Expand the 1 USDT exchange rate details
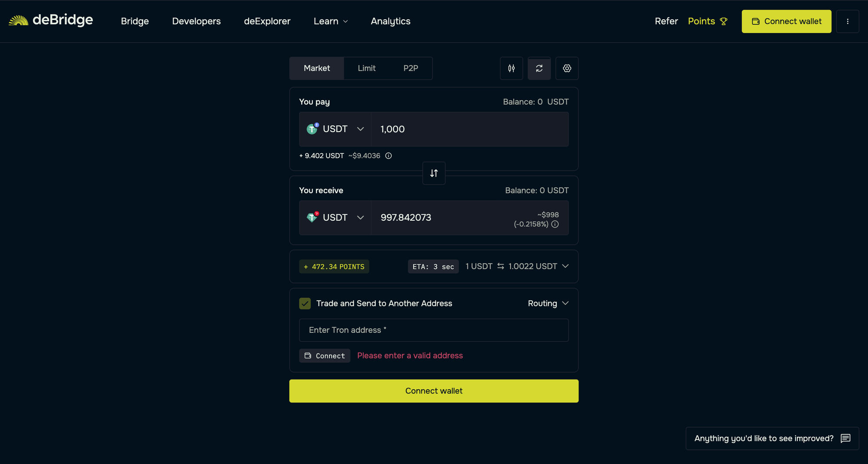This screenshot has height=464, width=868. (565, 266)
